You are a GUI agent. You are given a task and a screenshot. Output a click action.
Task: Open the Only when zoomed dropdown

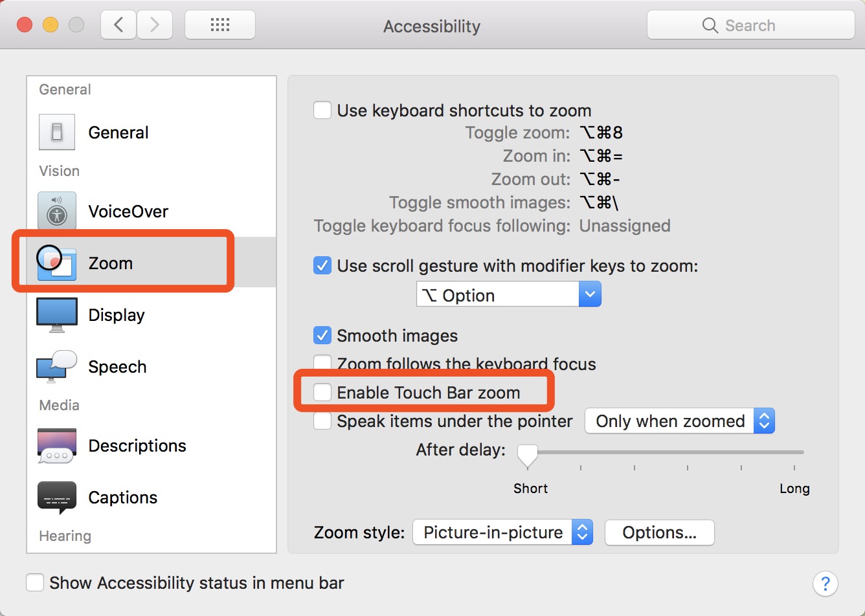[764, 421]
